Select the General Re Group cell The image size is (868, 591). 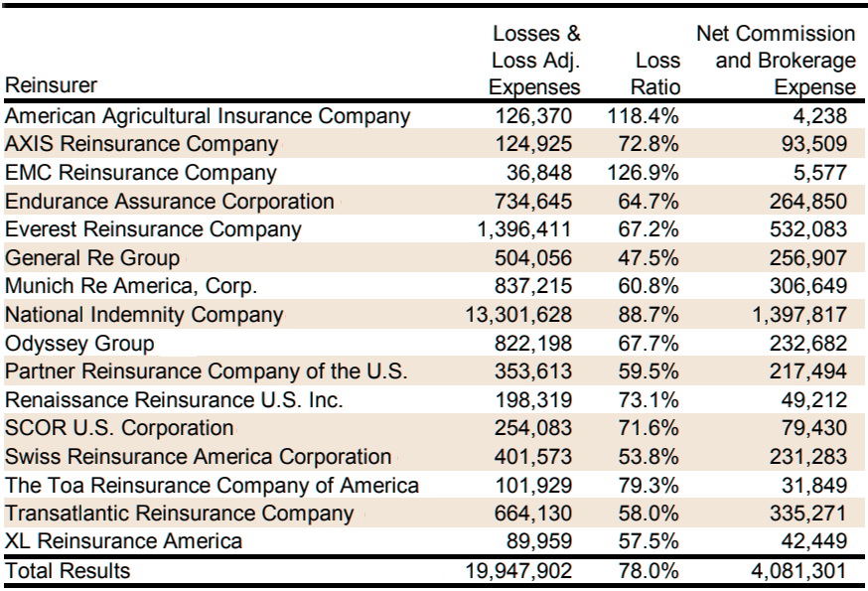pyautogui.click(x=92, y=258)
